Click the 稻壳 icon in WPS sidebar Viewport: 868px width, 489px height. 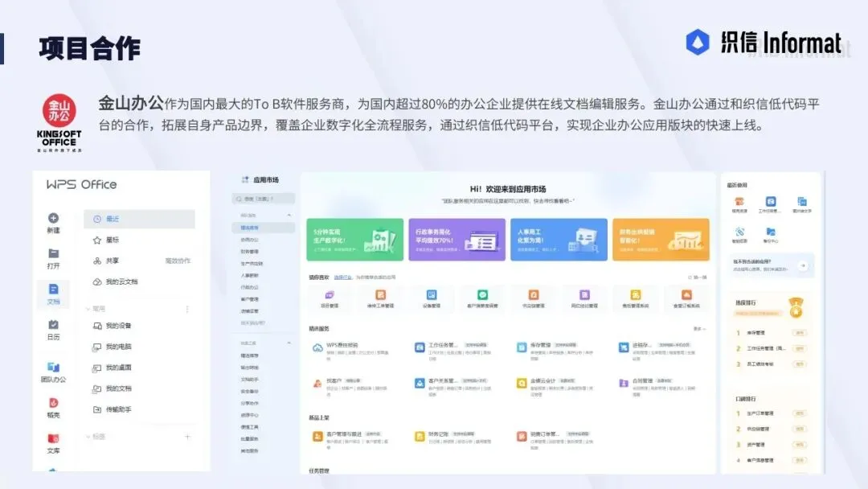tap(53, 403)
